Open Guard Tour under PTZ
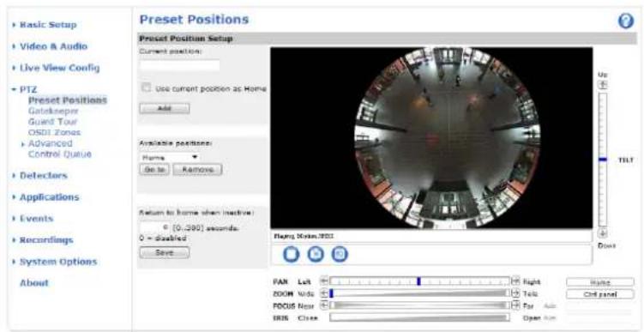The height and width of the screenshot is (332, 644). pyautogui.click(x=52, y=122)
